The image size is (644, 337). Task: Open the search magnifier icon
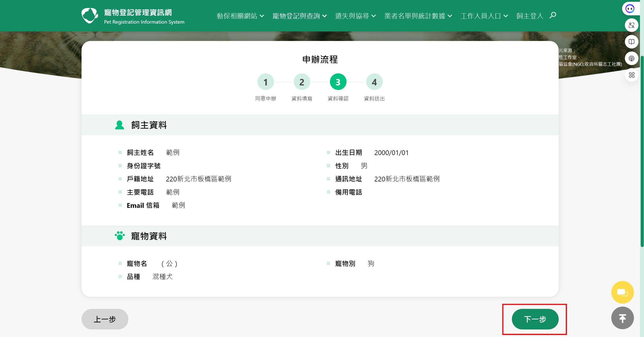coord(552,15)
